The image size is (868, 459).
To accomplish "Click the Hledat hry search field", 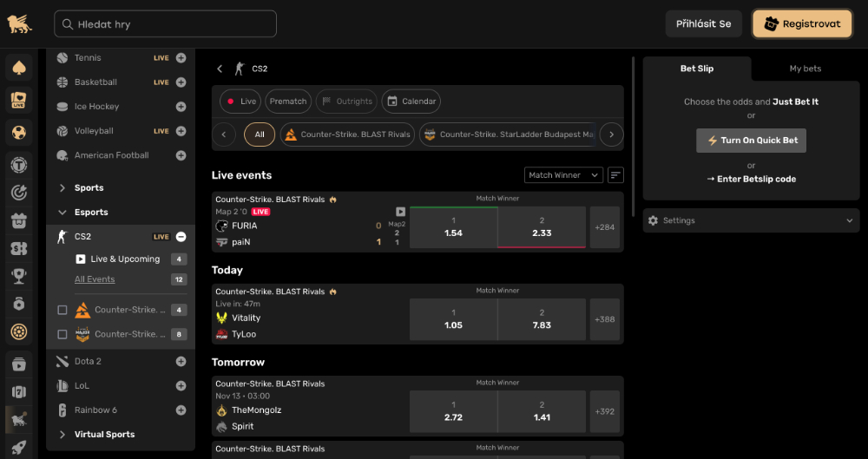I will click(x=166, y=23).
